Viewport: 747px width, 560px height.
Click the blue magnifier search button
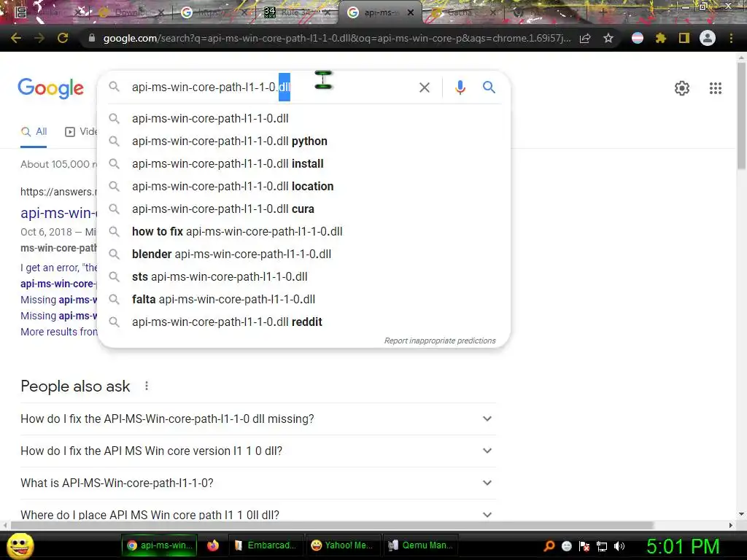pyautogui.click(x=489, y=87)
